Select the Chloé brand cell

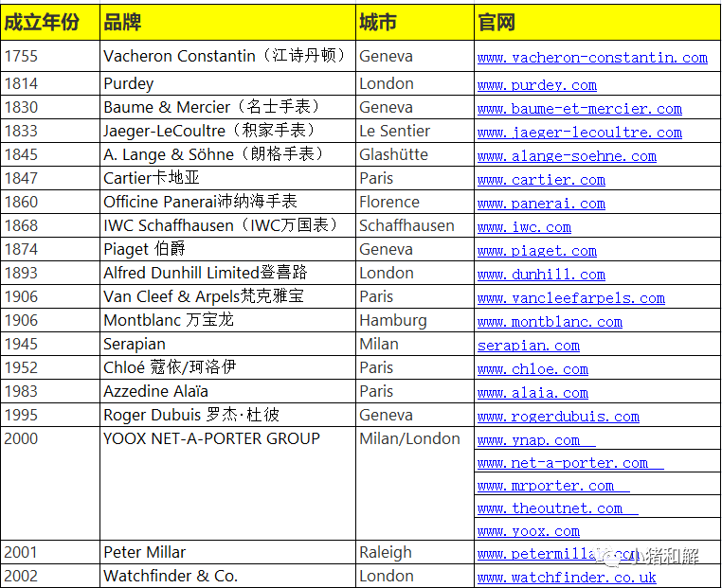228,367
